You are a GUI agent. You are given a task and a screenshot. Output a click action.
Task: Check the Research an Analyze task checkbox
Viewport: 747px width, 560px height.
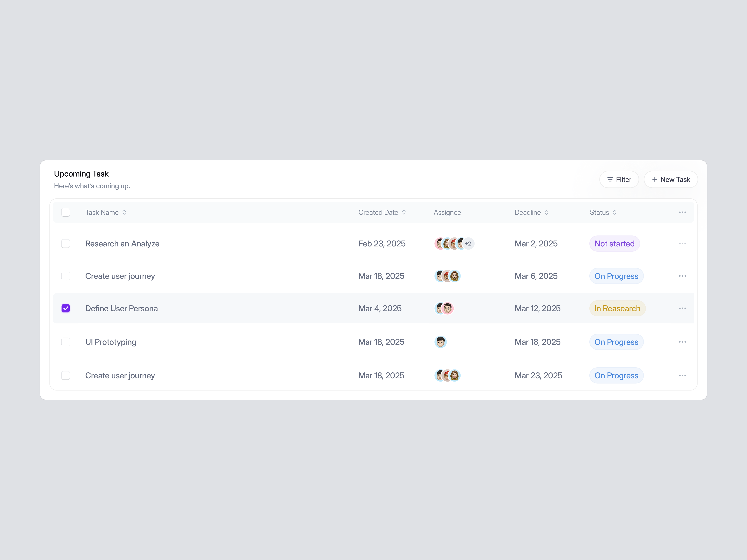tap(66, 243)
